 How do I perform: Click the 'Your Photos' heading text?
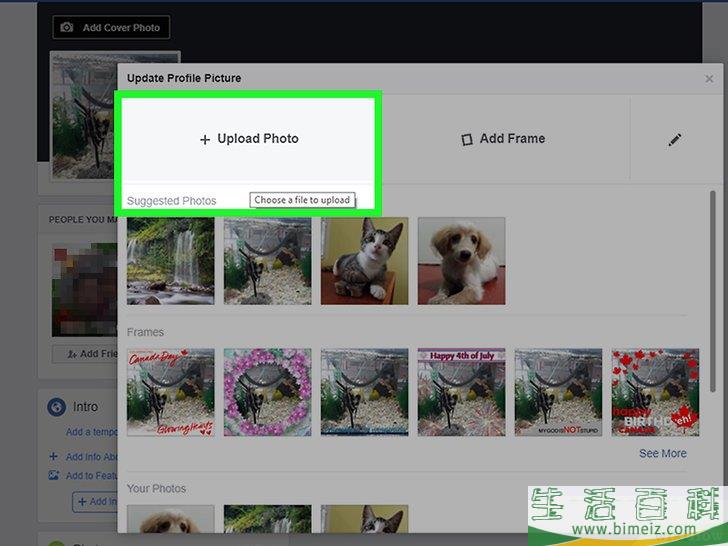(156, 488)
